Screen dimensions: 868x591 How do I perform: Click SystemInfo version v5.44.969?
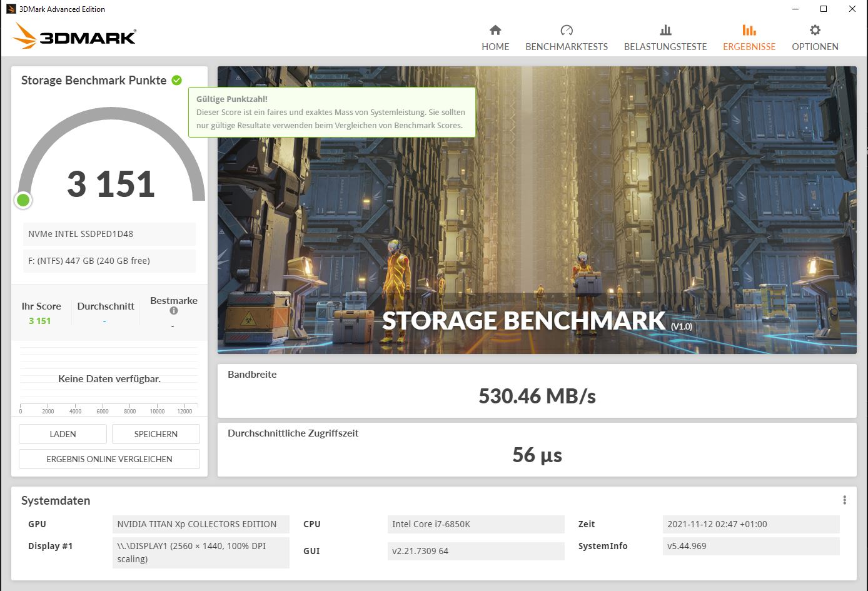751,546
